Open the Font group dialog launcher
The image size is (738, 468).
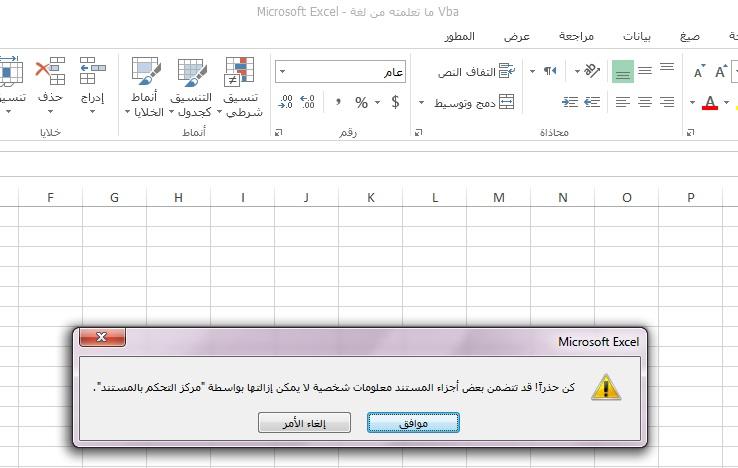click(x=690, y=133)
